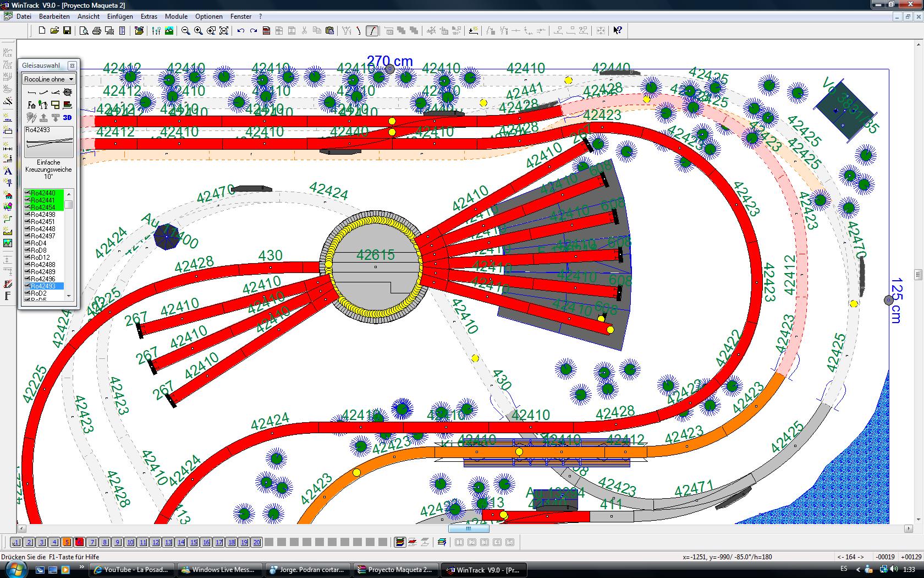Viewport: 924px width, 578px height.
Task: Select Ro42440 in track list
Action: pos(43,193)
